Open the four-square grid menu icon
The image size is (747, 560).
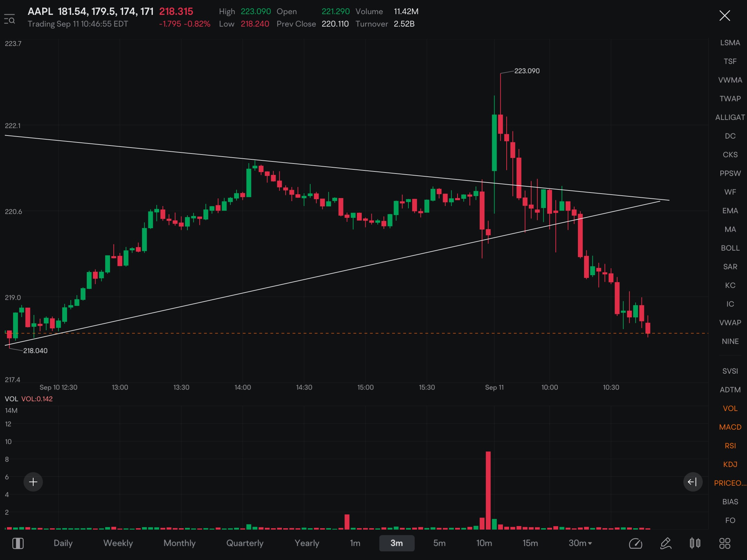(x=725, y=543)
